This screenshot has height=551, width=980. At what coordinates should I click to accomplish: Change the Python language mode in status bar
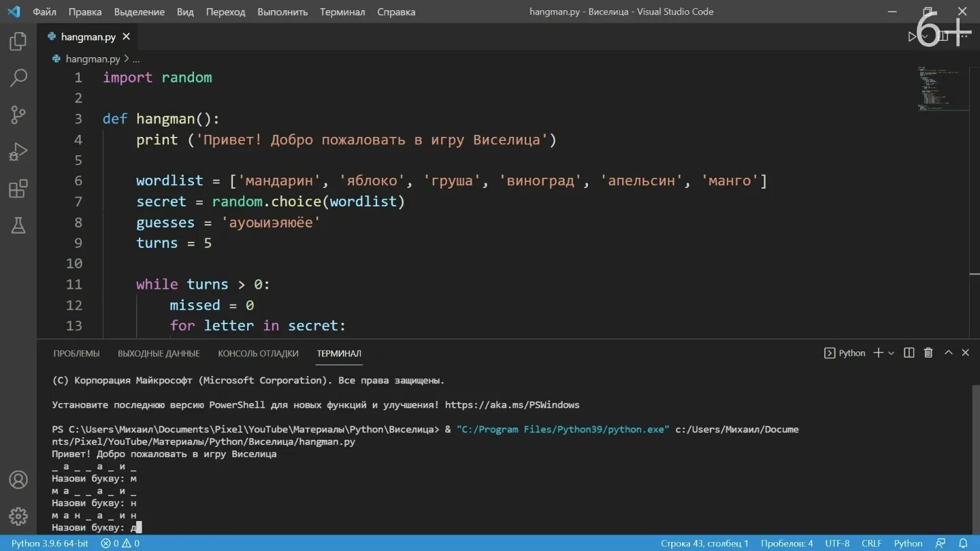[x=908, y=544]
